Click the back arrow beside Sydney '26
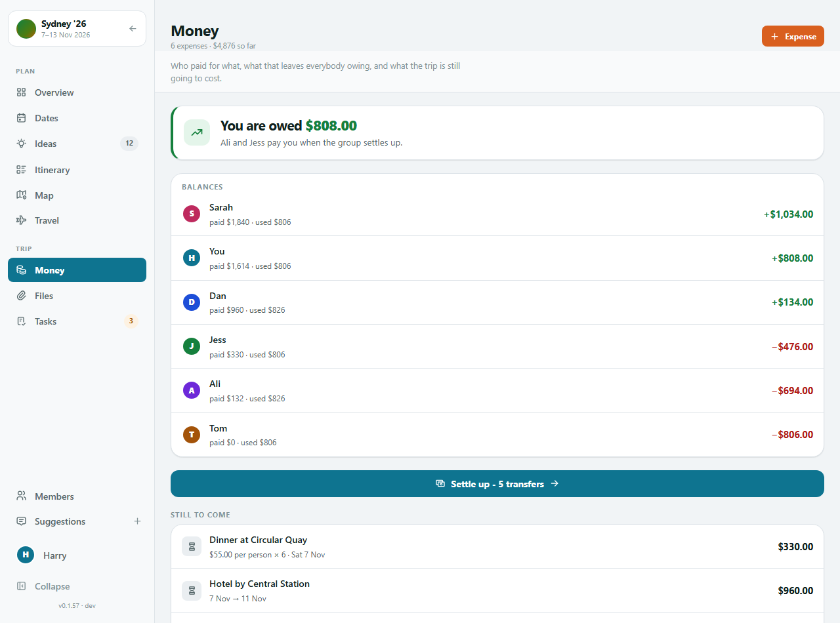 [133, 28]
